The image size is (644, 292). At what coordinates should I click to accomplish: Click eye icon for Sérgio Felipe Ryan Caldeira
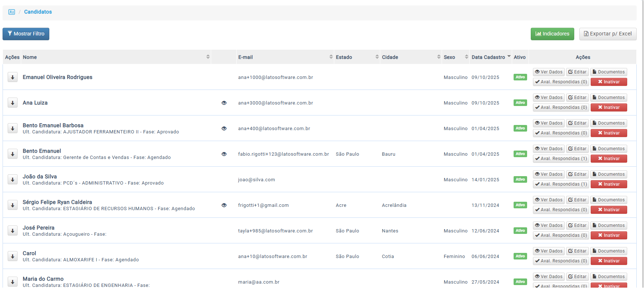point(224,205)
